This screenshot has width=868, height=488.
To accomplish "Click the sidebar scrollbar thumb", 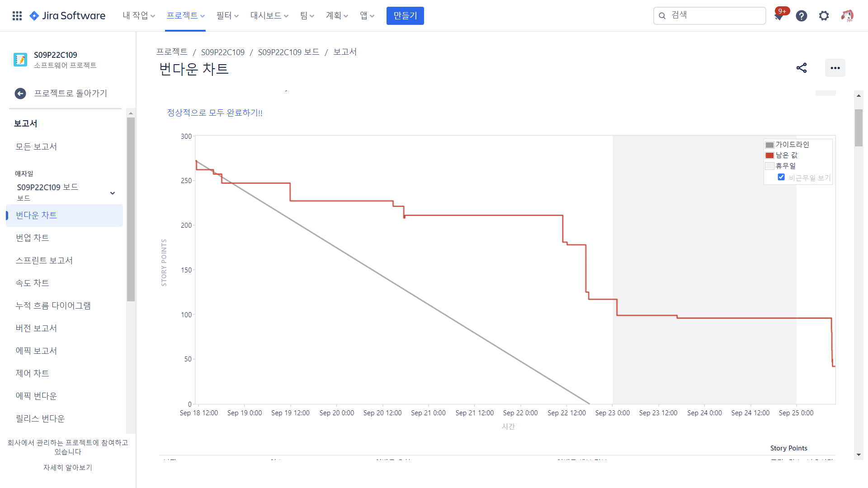I will tap(131, 209).
